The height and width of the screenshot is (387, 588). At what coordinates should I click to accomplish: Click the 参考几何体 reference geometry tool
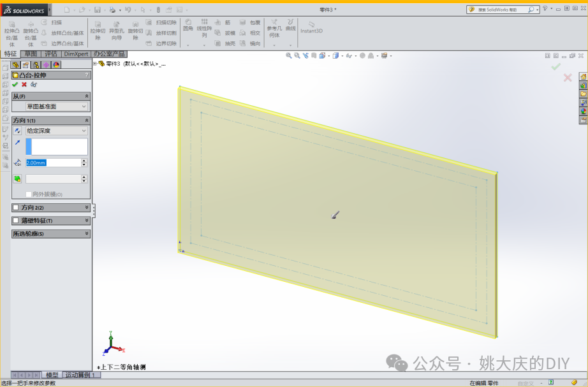click(x=274, y=29)
